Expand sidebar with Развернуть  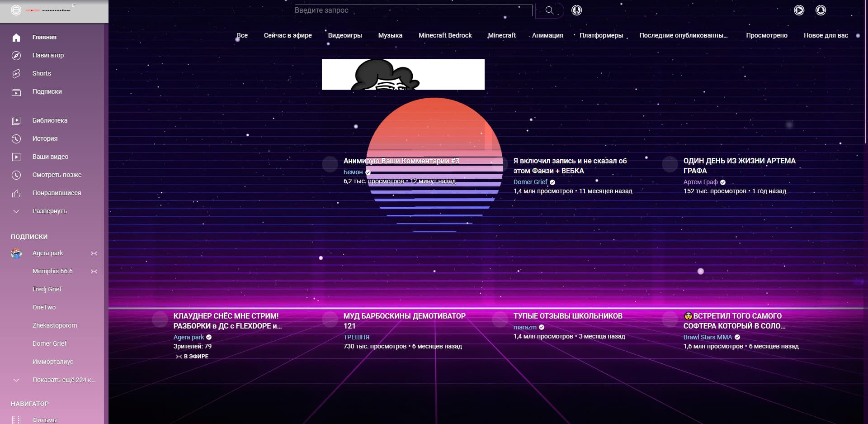[x=49, y=211]
